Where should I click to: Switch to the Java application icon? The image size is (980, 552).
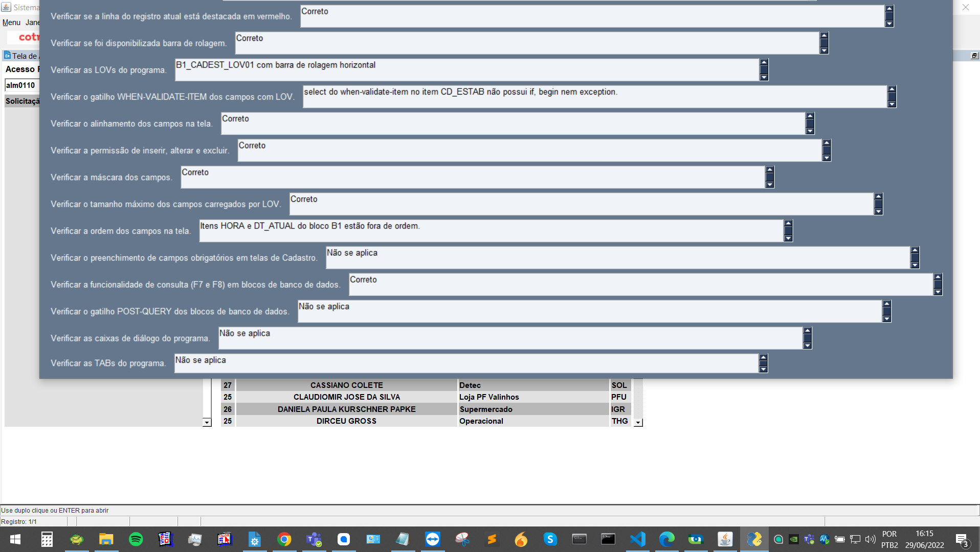point(725,539)
